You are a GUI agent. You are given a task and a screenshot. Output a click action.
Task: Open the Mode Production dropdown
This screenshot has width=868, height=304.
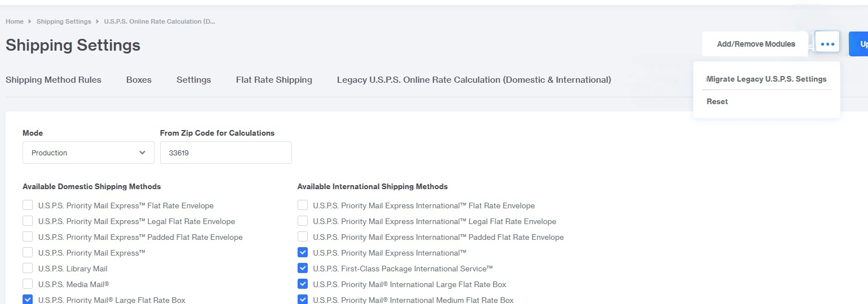tap(88, 153)
